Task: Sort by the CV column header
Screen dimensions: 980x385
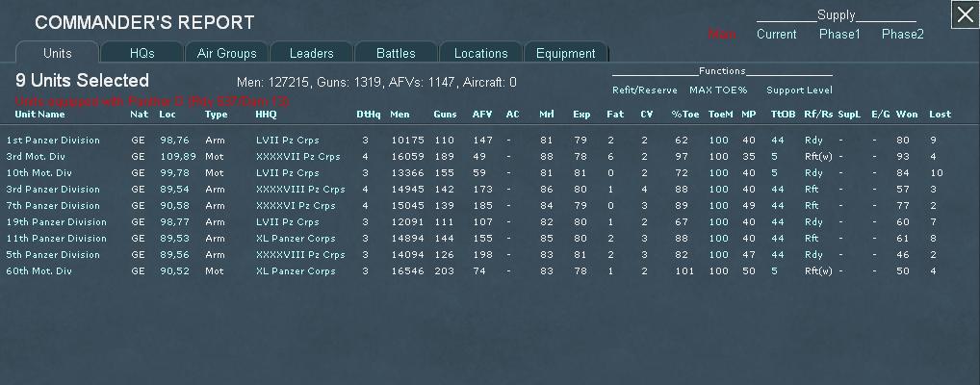Action: click(646, 115)
